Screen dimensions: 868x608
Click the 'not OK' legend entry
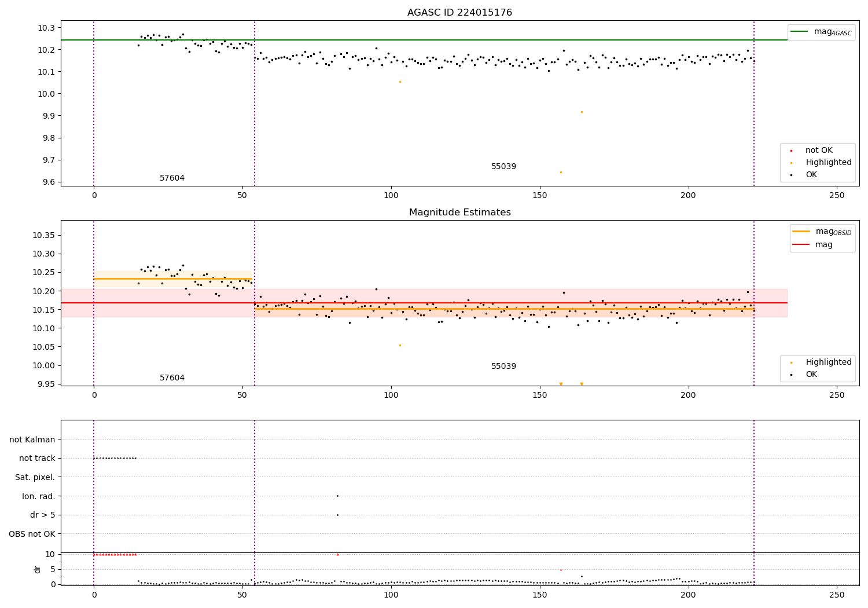[819, 151]
